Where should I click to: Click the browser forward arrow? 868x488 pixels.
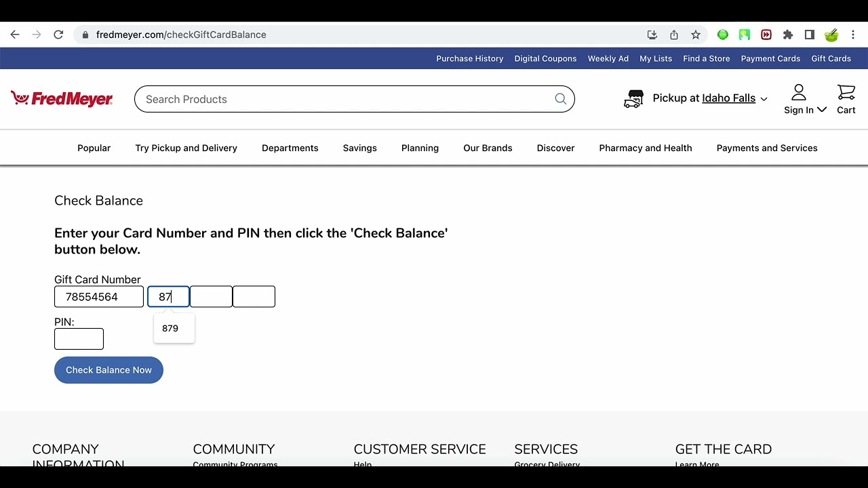[x=37, y=35]
